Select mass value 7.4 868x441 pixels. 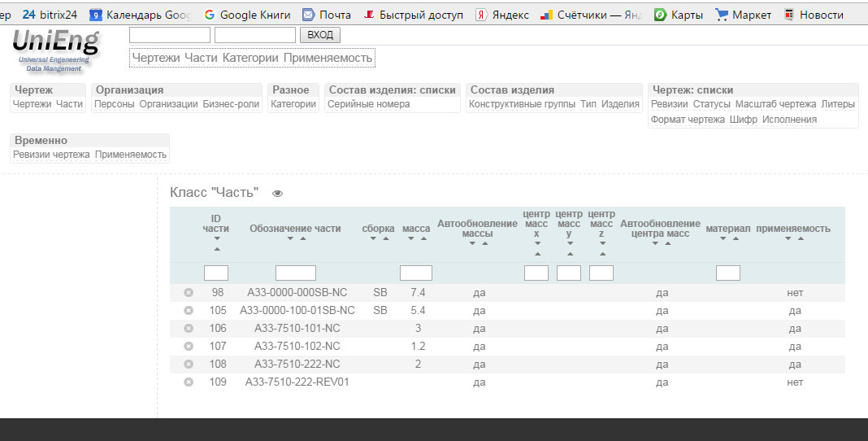point(418,293)
